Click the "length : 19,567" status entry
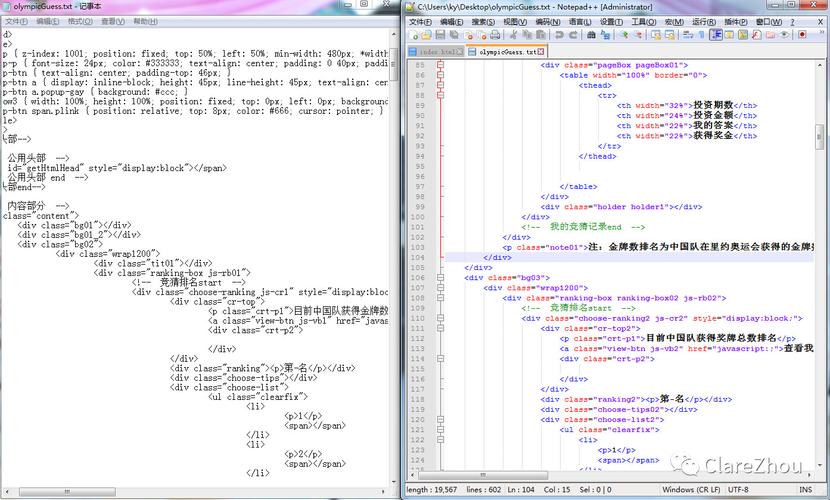The image size is (830, 500). click(x=431, y=489)
